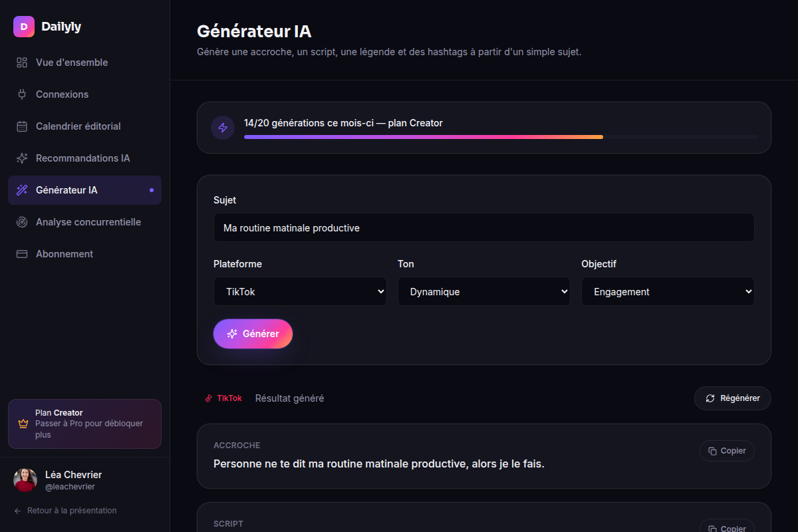The image size is (798, 532).
Task: Click the Dailyly brand name text
Action: pos(61,27)
